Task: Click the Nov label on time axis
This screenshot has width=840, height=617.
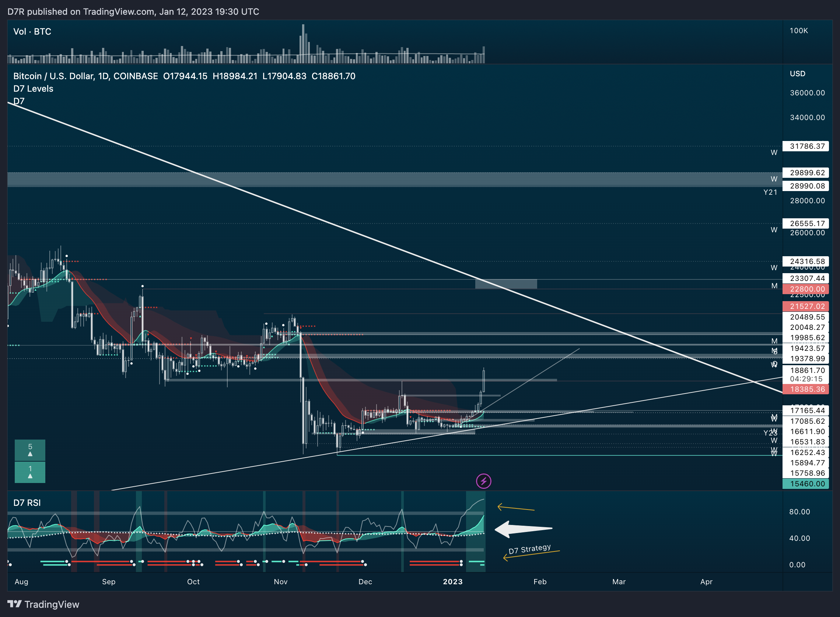Action: [x=281, y=582]
